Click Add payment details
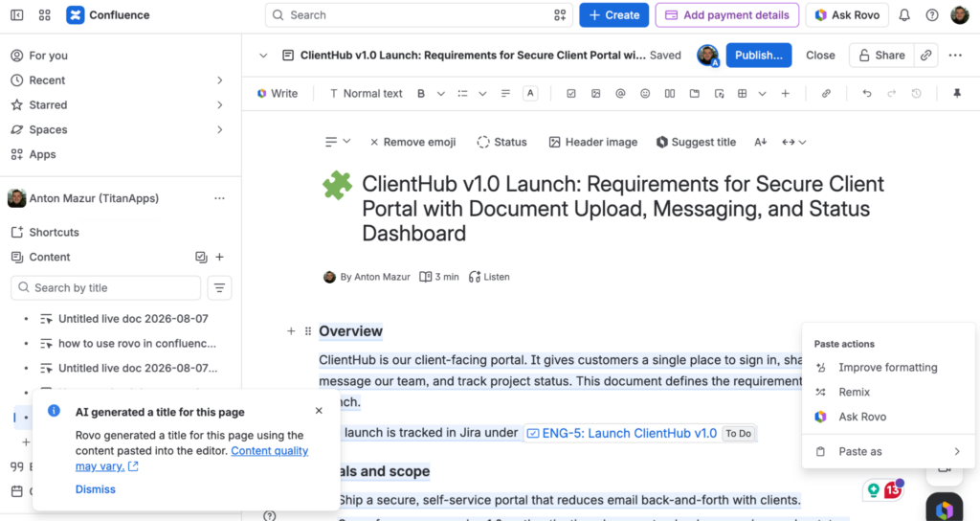Viewport: 980px width, 521px height. pos(727,15)
